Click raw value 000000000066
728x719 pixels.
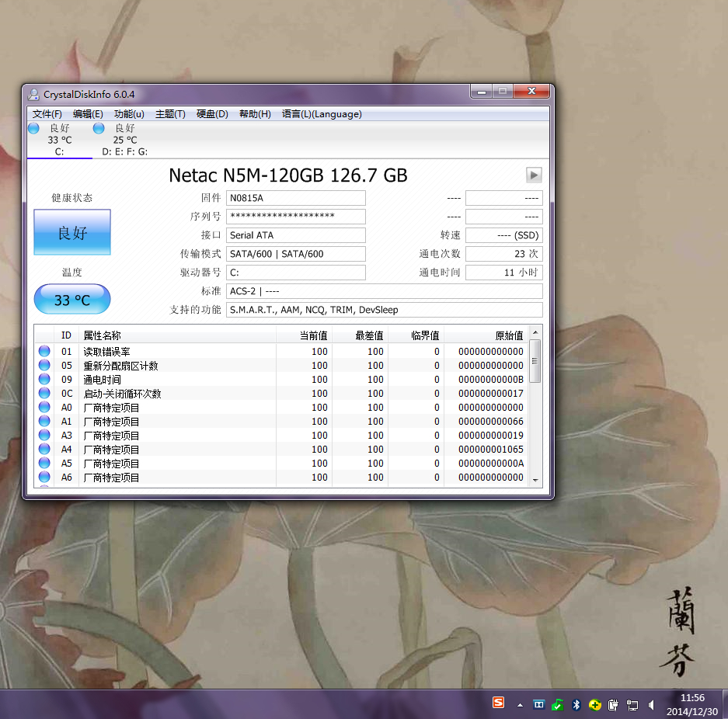click(491, 421)
